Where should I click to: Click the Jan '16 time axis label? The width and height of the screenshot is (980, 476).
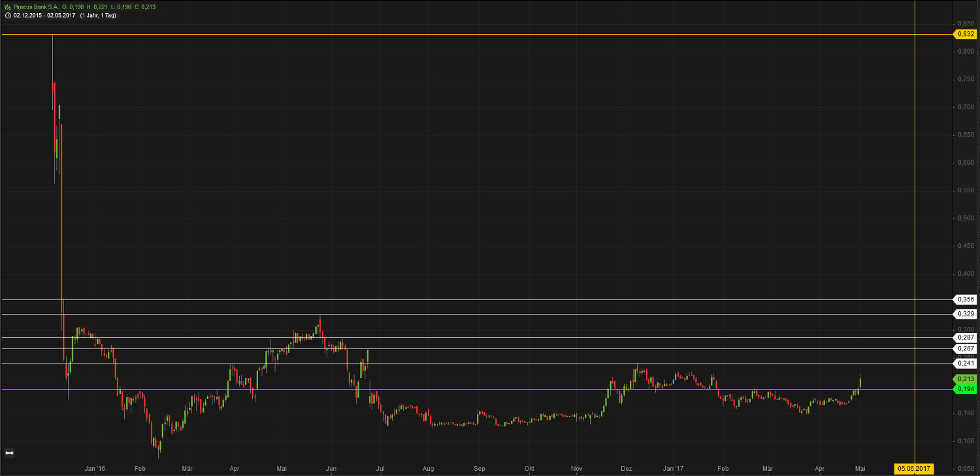coord(95,469)
